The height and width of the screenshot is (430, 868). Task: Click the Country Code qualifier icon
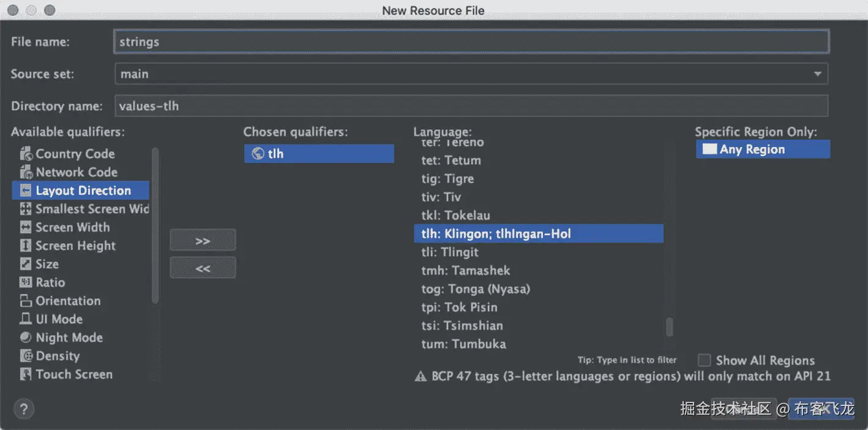(26, 154)
